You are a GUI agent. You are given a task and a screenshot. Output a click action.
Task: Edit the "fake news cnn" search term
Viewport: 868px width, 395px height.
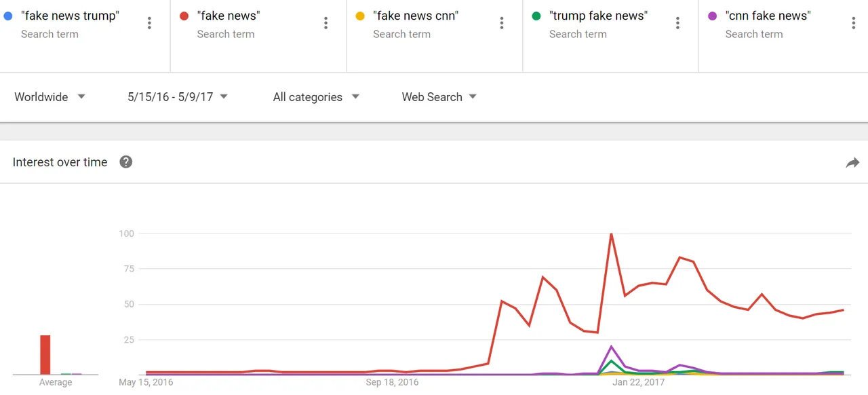[x=416, y=16]
